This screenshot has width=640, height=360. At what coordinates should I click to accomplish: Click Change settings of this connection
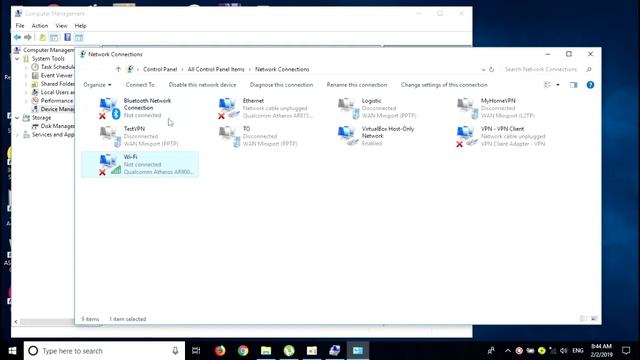(x=444, y=85)
